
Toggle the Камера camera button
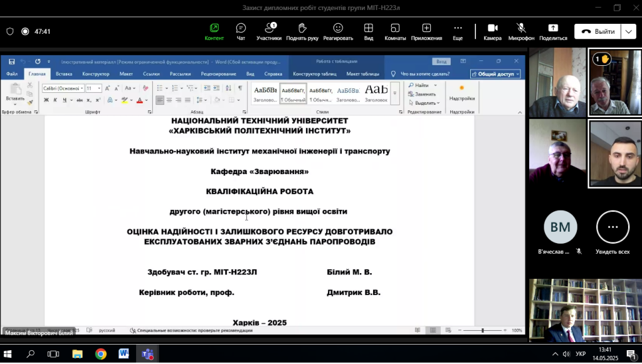point(492,31)
